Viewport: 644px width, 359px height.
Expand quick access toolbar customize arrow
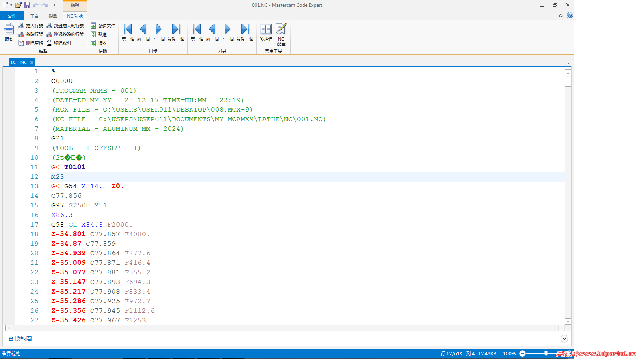[54, 5]
